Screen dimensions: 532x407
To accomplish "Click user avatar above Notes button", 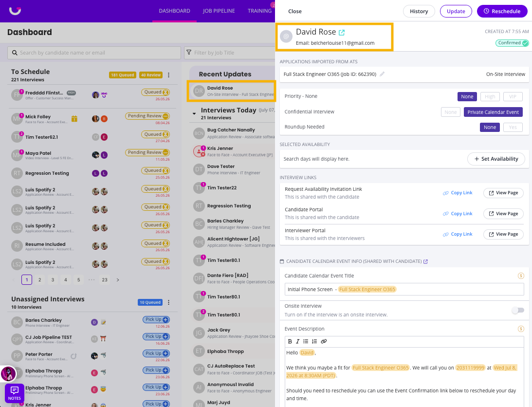I will tap(8, 374).
